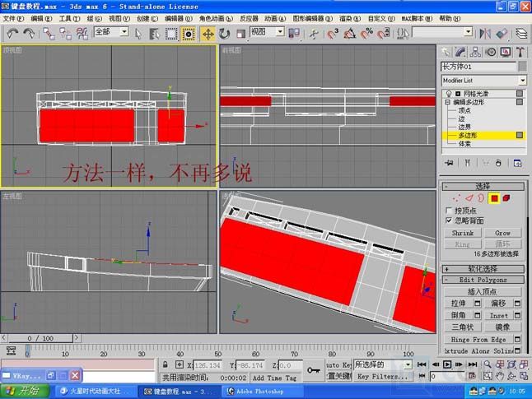Image resolution: width=532 pixels, height=399 pixels.
Task: Click the Pin Stack icon
Action: pyautogui.click(x=449, y=163)
